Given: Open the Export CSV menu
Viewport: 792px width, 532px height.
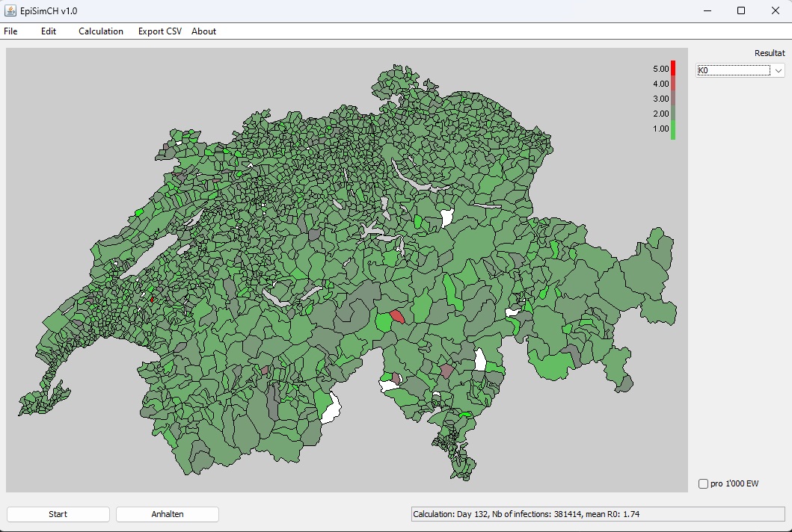Looking at the screenshot, I should tap(159, 31).
